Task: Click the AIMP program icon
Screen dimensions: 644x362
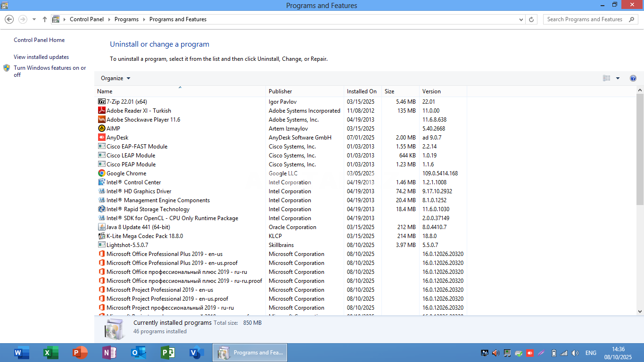Action: pyautogui.click(x=101, y=128)
